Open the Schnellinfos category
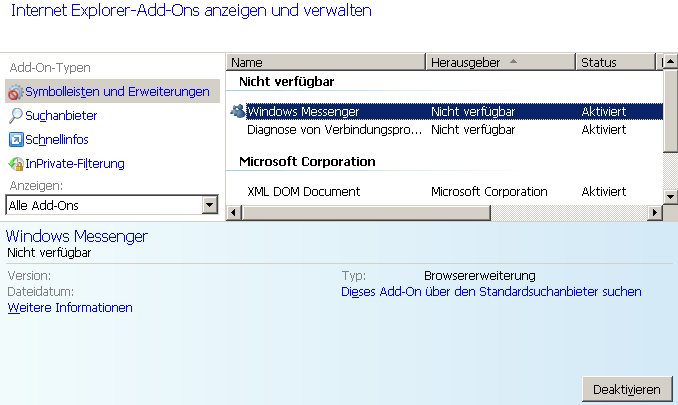This screenshot has width=678, height=405. click(x=57, y=140)
